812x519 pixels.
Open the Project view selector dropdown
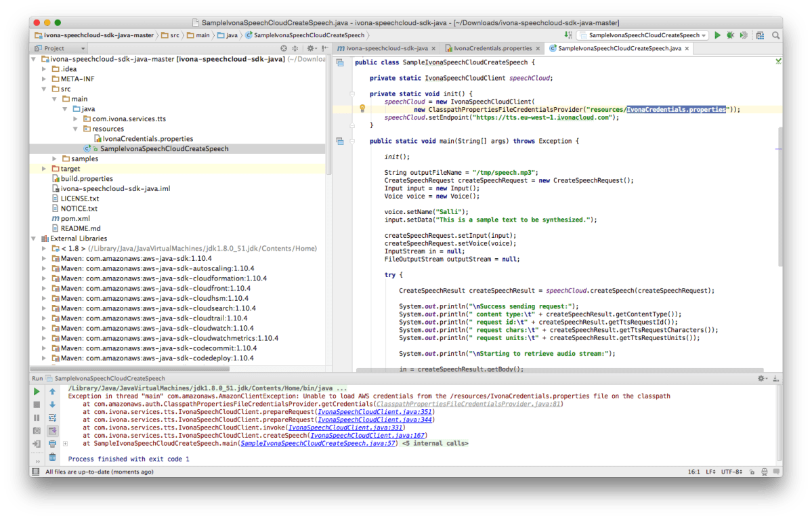click(x=59, y=48)
